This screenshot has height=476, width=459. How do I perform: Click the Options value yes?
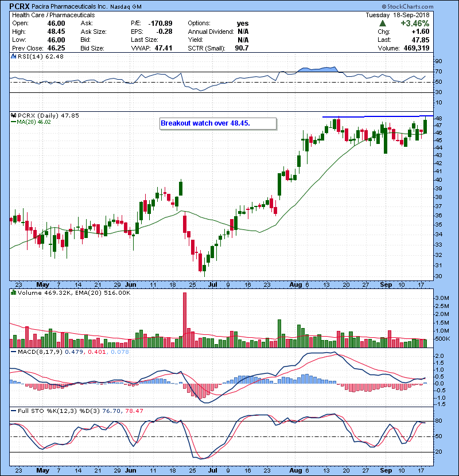243,24
